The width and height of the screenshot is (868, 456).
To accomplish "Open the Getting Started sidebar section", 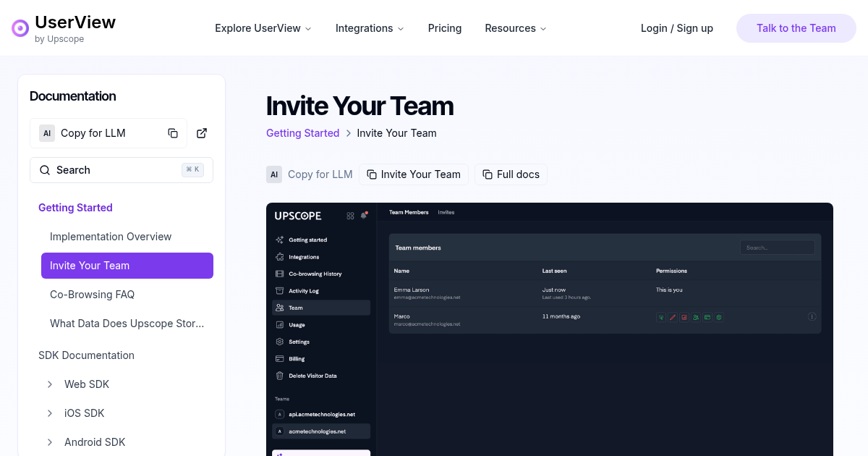I will click(x=75, y=208).
